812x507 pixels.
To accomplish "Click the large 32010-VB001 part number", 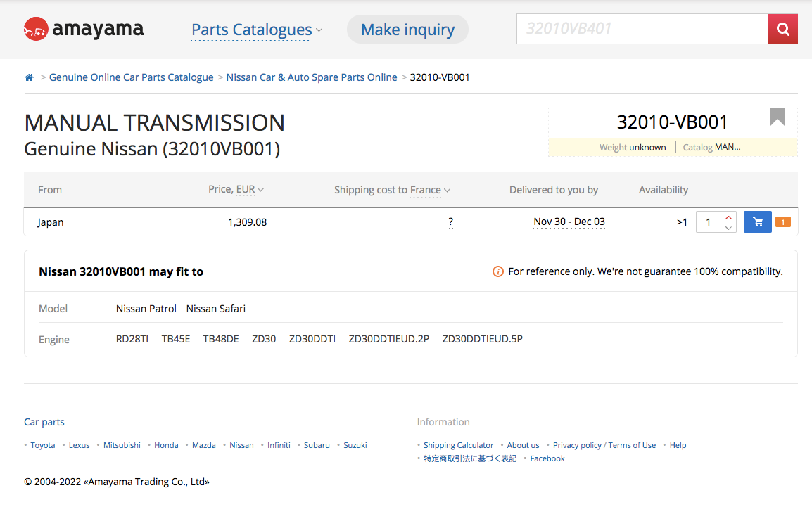I will click(672, 122).
